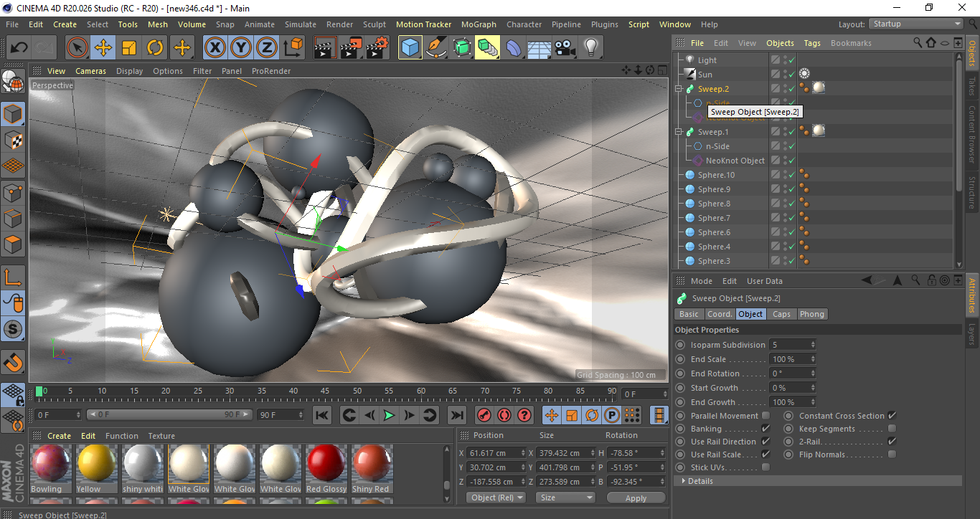Image resolution: width=980 pixels, height=519 pixels.
Task: Toggle Parallel Movement checkbox
Action: coord(765,416)
